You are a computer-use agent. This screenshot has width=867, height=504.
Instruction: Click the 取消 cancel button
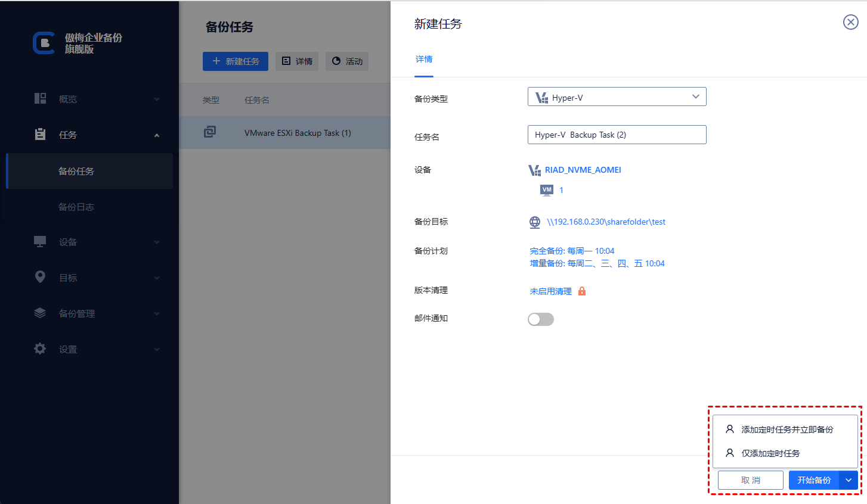point(750,480)
